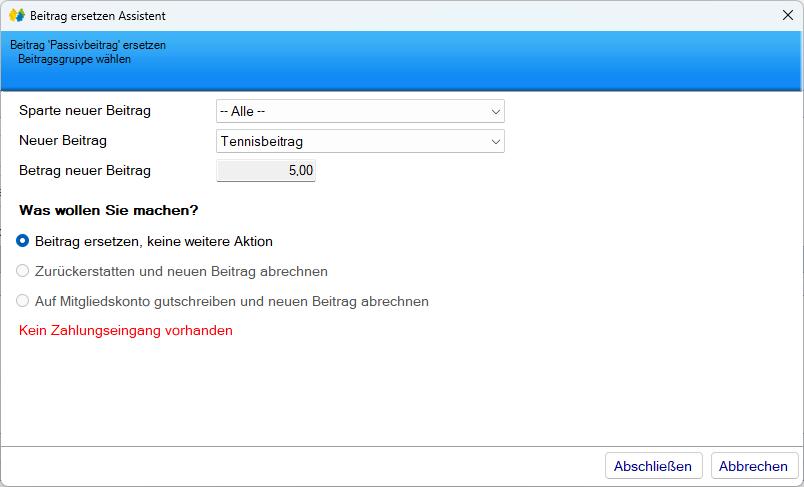Open the Neuer Beitrag dropdown arrow
The image size is (804, 487).
495,142
